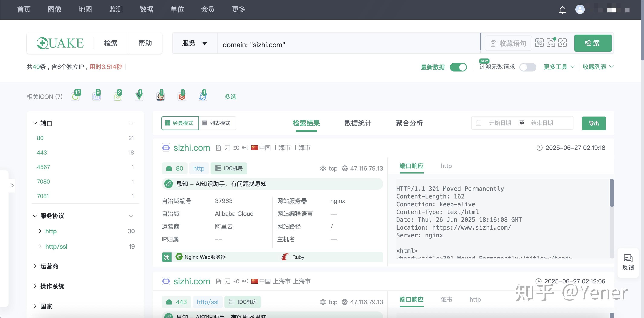Select the Vue.js favicon filter in 相关ICON row
This screenshot has width=644, height=318.
point(139,96)
